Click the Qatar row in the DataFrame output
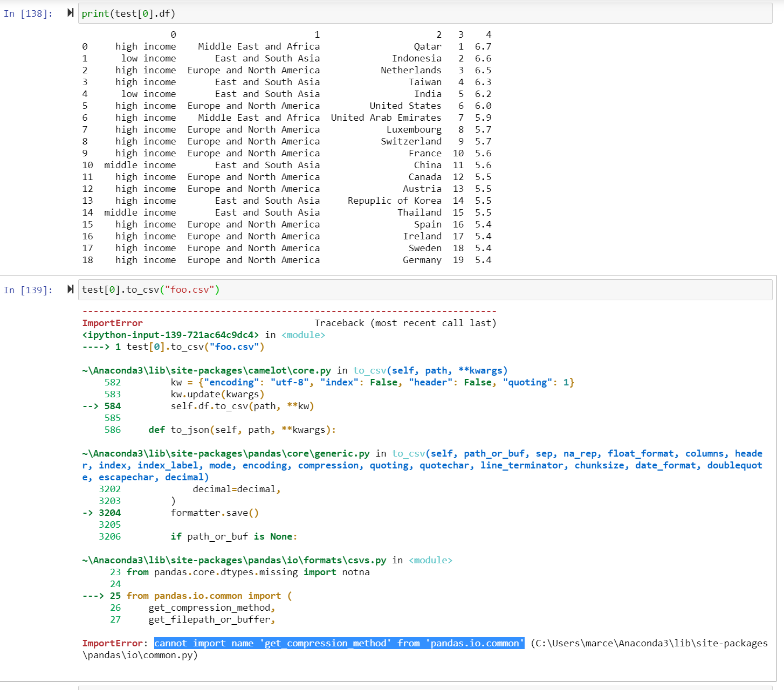Viewport: 784px width, 690px height. coord(428,46)
